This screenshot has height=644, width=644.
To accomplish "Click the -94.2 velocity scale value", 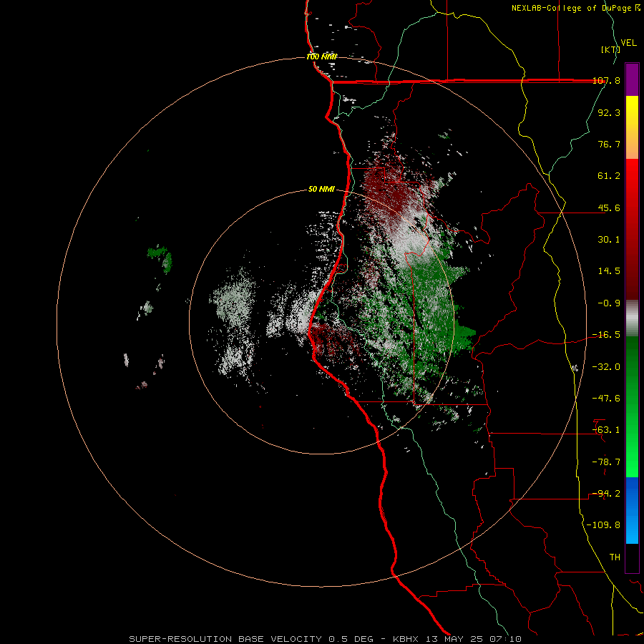I will 607,494.
